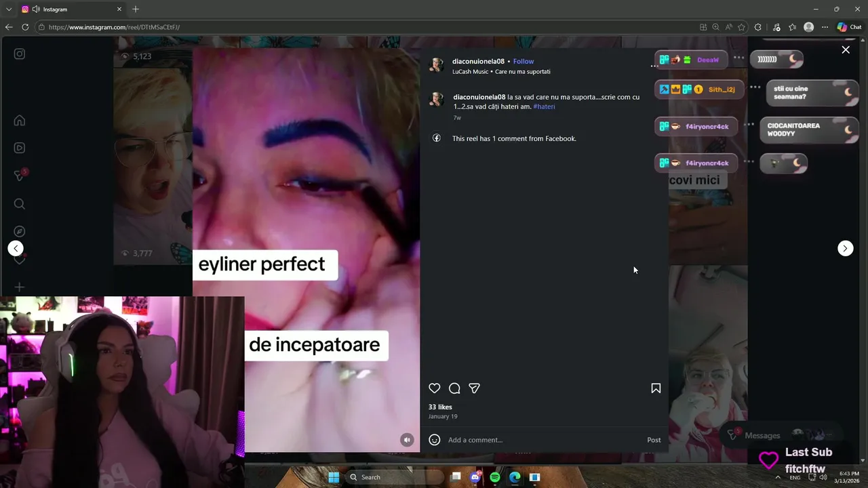
Task: Open Task View on taskbar
Action: [456, 477]
